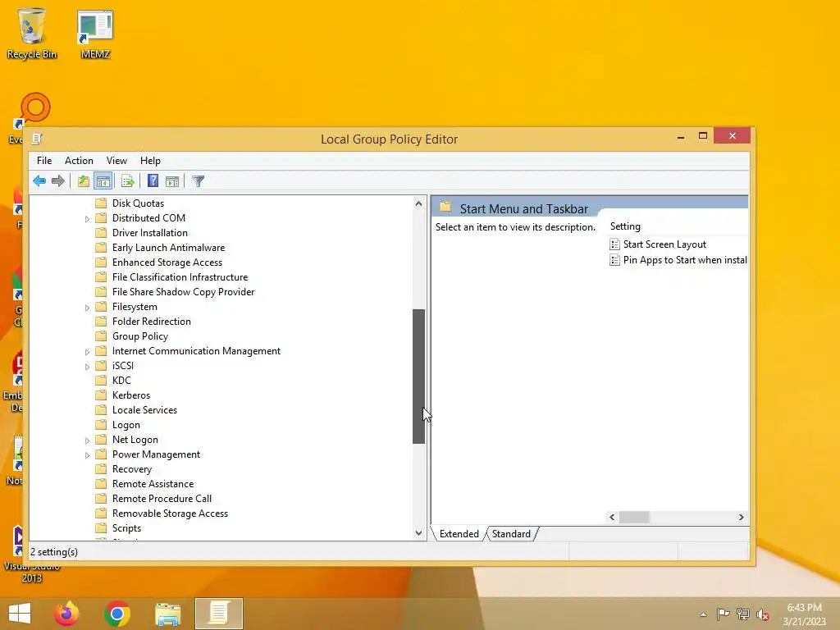Select the Recovery folder
Screen dimensions: 840x630
[x=132, y=469]
